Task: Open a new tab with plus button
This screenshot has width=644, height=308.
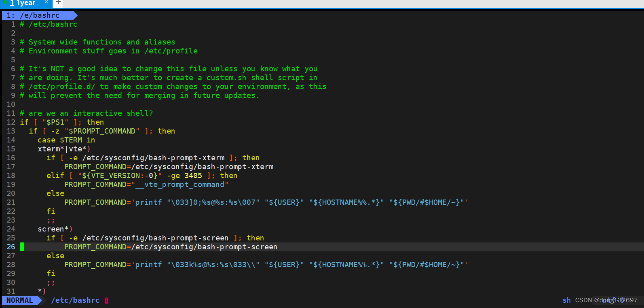Action: (x=58, y=3)
